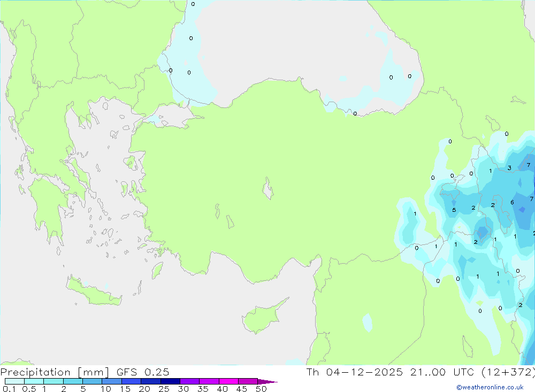Choose the 40–45 mm magenta legend swatch
Screen dimensions: 535x392
(228, 381)
